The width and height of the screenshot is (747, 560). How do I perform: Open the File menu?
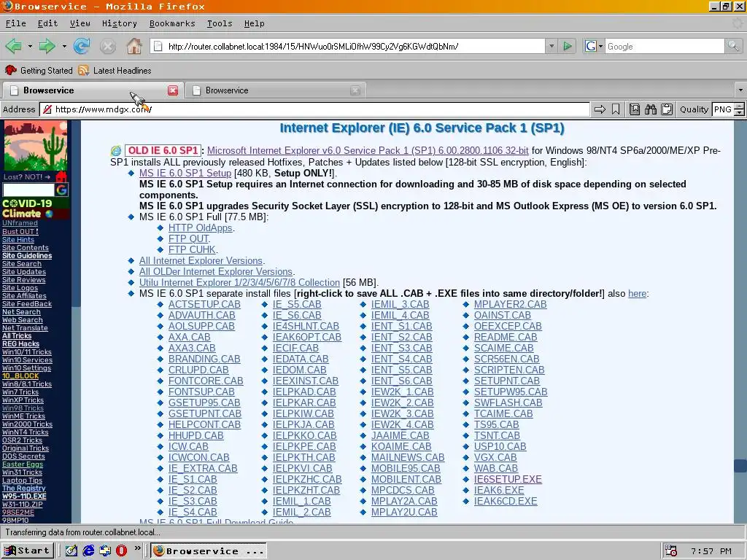pos(16,23)
